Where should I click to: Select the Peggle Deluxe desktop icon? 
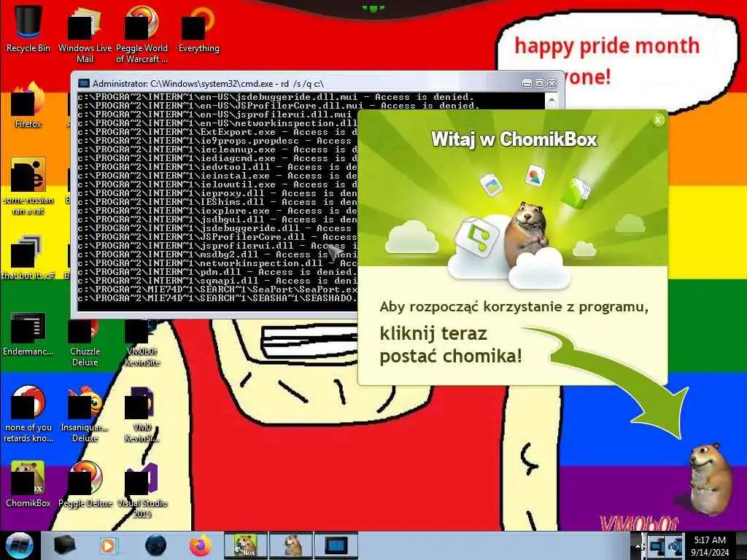tap(85, 484)
